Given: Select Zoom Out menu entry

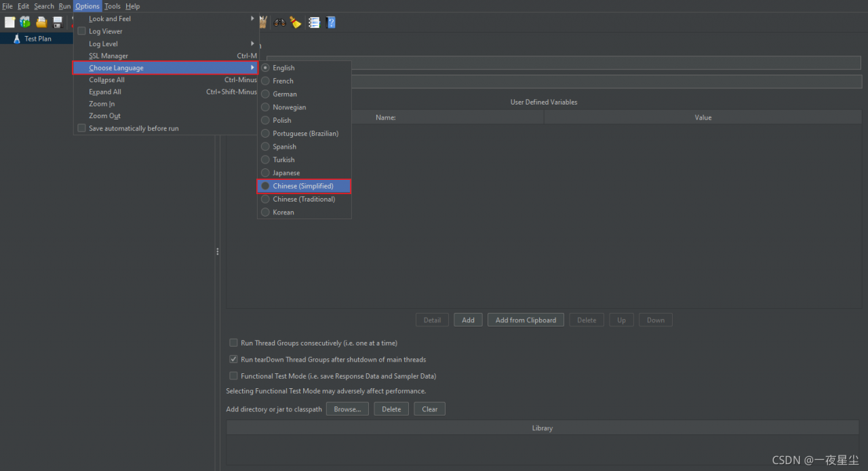Looking at the screenshot, I should pos(166,116).
